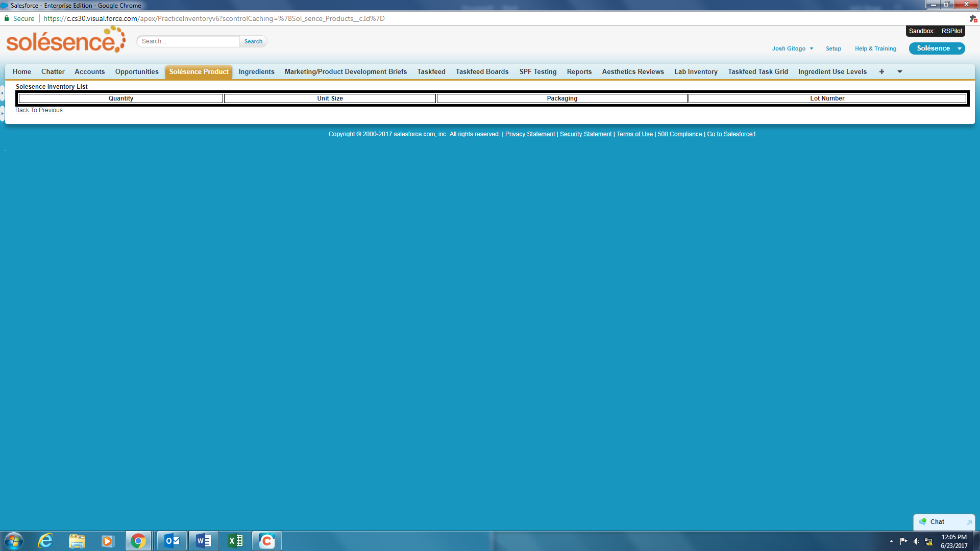The image size is (980, 551).
Task: Click the browser extension icon beside address bar
Action: pyautogui.click(x=973, y=18)
